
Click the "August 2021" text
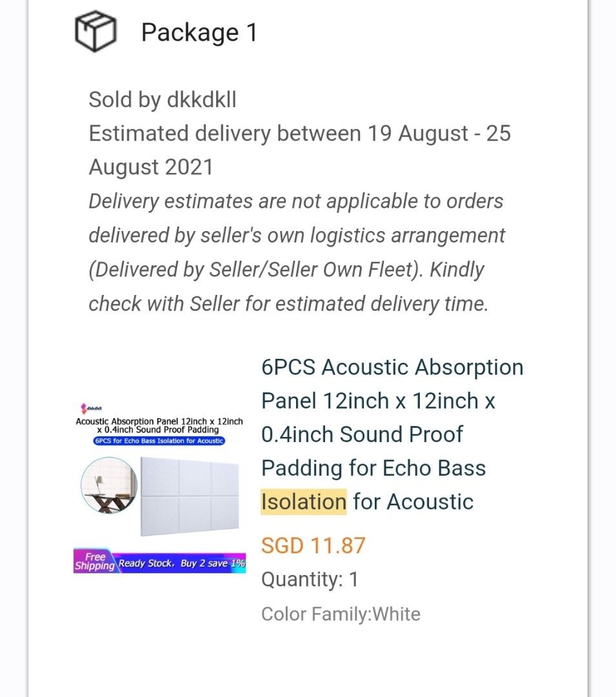pyautogui.click(x=151, y=167)
